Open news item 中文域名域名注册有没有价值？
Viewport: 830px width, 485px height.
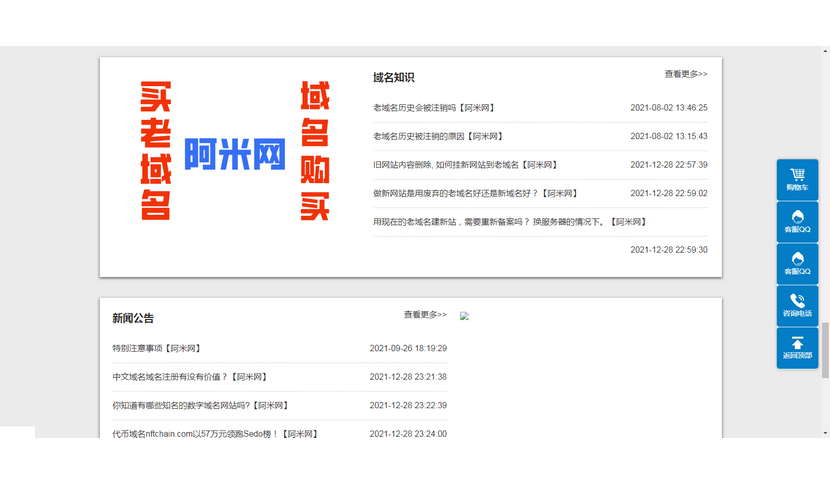coord(191,377)
